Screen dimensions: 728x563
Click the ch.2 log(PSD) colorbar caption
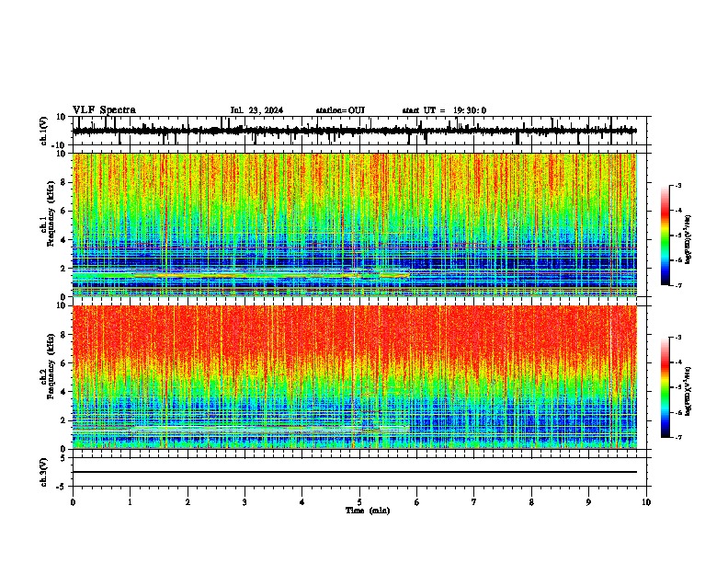[688, 391]
